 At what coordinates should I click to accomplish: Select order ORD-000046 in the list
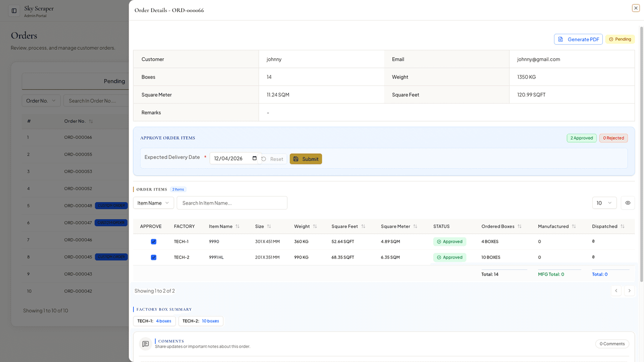78,240
